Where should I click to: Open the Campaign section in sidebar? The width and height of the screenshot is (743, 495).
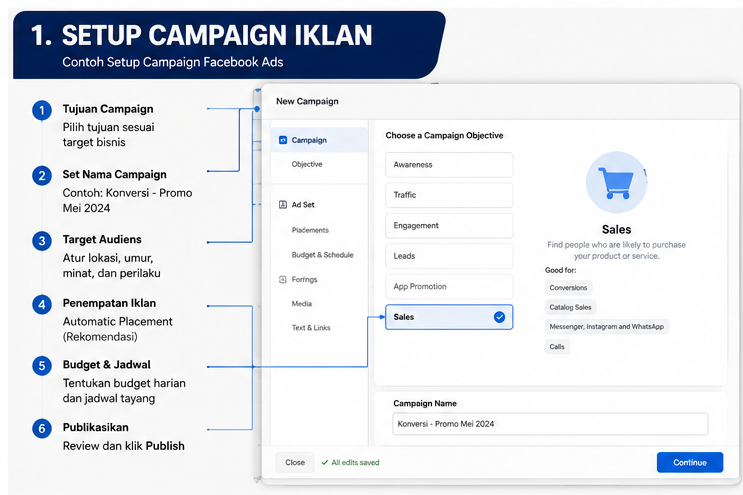pyautogui.click(x=319, y=140)
